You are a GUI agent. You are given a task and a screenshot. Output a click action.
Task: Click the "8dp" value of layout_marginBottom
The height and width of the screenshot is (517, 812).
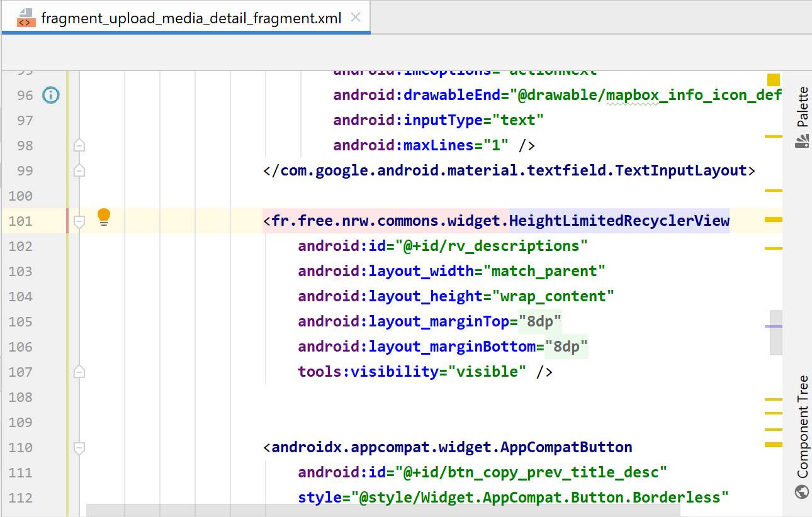coord(567,347)
